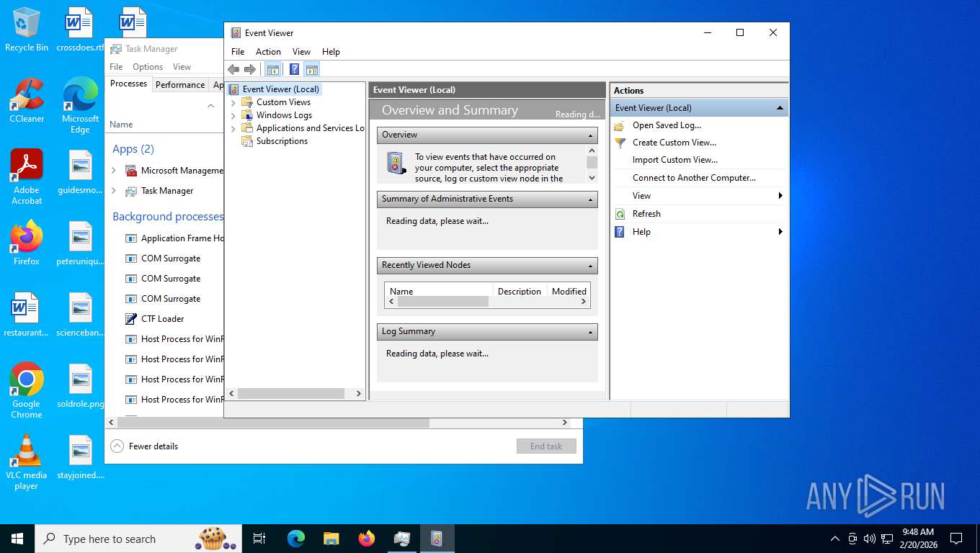Toggle Show/Hide Console Tree toolbar icon
The height and width of the screenshot is (553, 980).
pyautogui.click(x=273, y=69)
